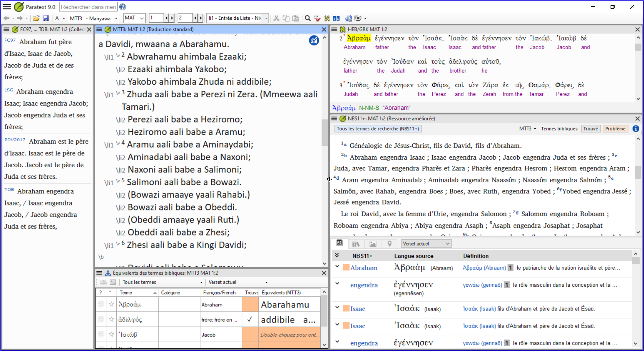644x351 pixels.
Task: Click the yellow interlinear toolbar icon
Action: [x=327, y=18]
